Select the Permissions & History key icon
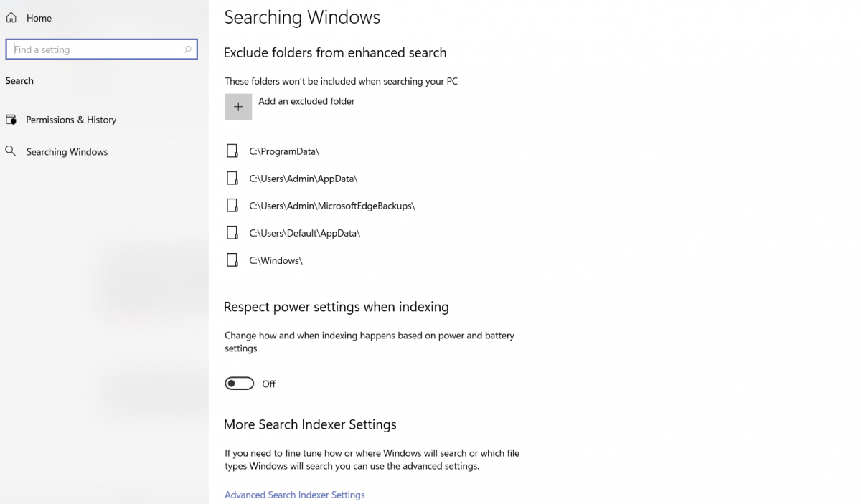The height and width of the screenshot is (504, 861). click(x=11, y=120)
